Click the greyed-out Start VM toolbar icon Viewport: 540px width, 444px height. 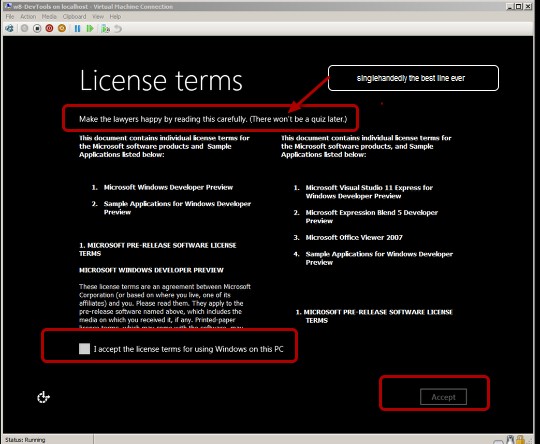[x=24, y=29]
